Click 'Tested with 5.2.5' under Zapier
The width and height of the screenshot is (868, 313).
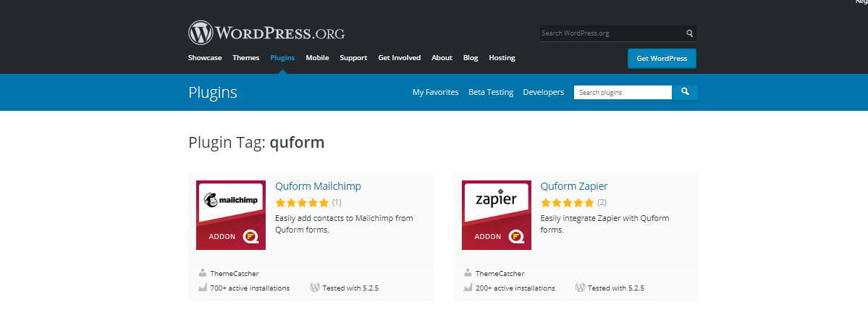click(616, 288)
